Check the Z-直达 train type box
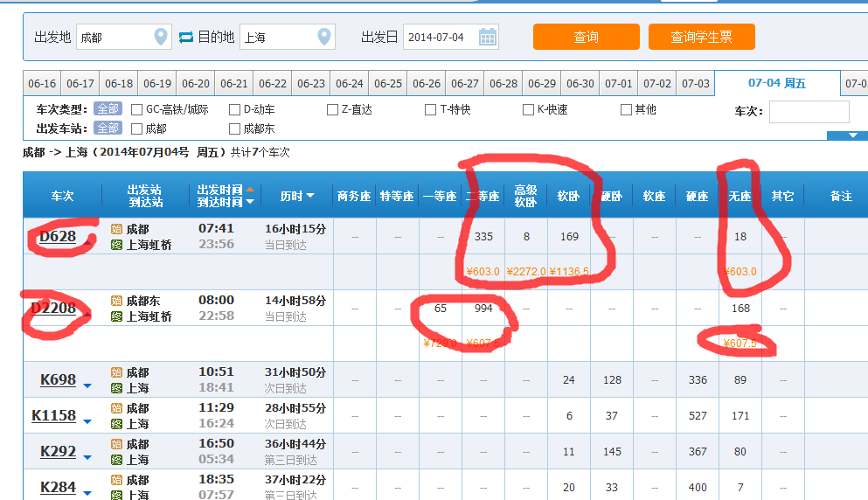 [333, 109]
